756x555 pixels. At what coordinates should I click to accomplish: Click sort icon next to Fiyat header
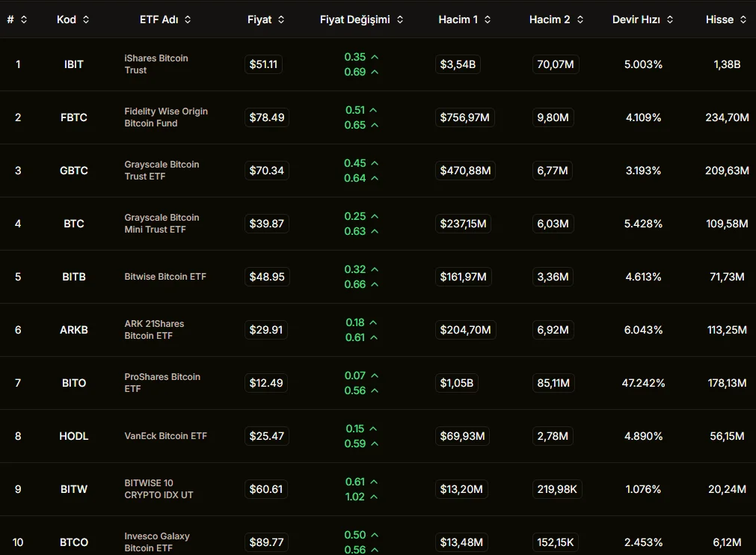coord(281,19)
